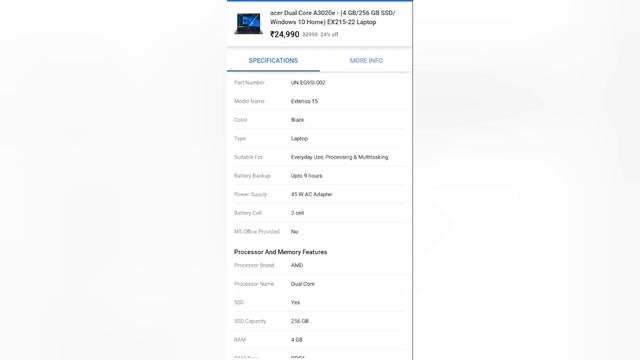Click the 'Battery Backup' label

[x=252, y=176]
